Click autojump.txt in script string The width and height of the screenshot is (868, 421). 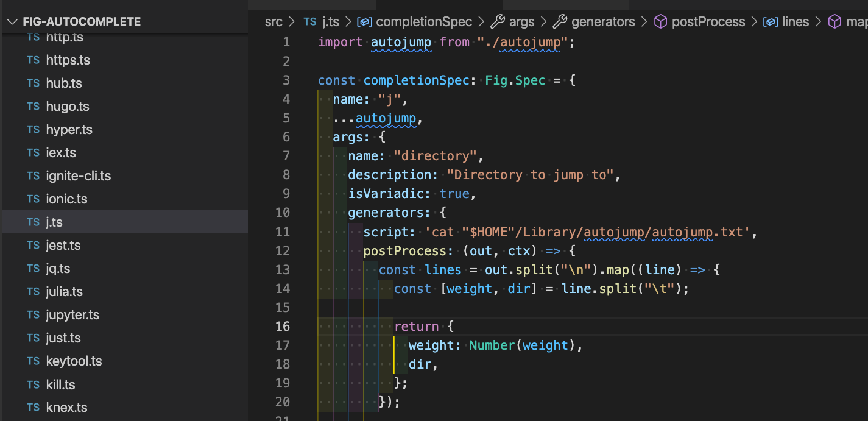(698, 232)
